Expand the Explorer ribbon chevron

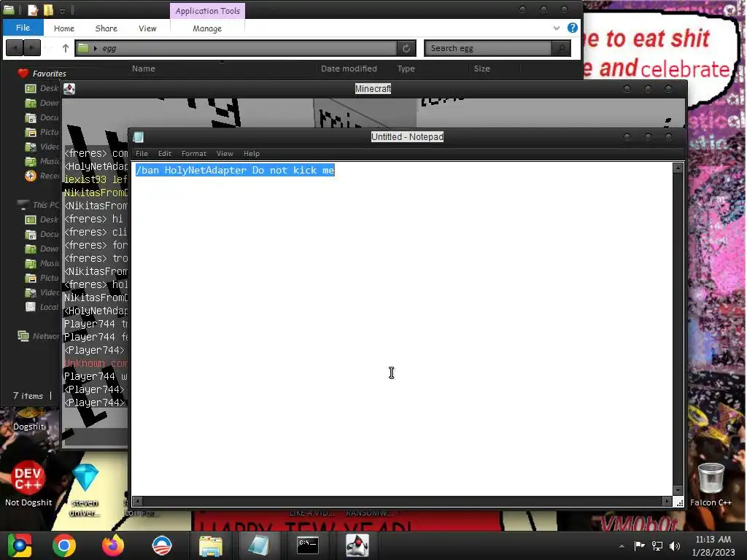[x=556, y=28]
